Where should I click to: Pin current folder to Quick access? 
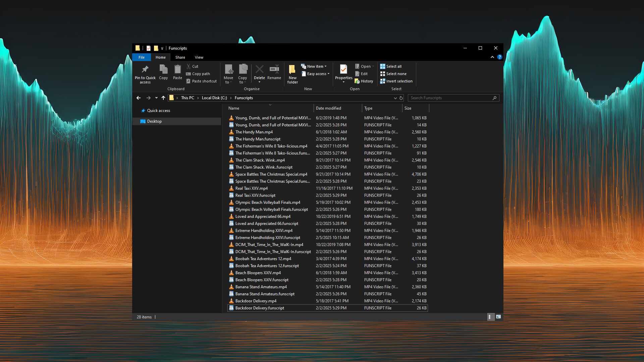145,73
